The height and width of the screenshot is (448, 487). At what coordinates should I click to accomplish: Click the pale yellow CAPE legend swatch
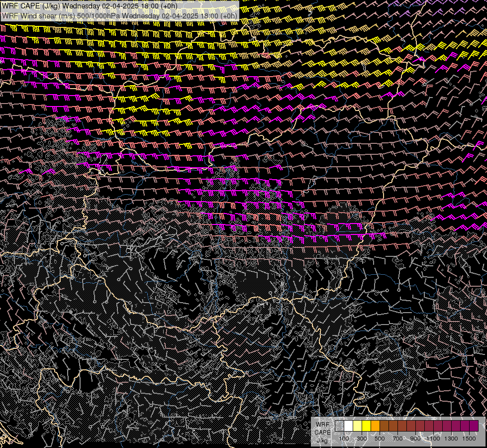pos(358,426)
